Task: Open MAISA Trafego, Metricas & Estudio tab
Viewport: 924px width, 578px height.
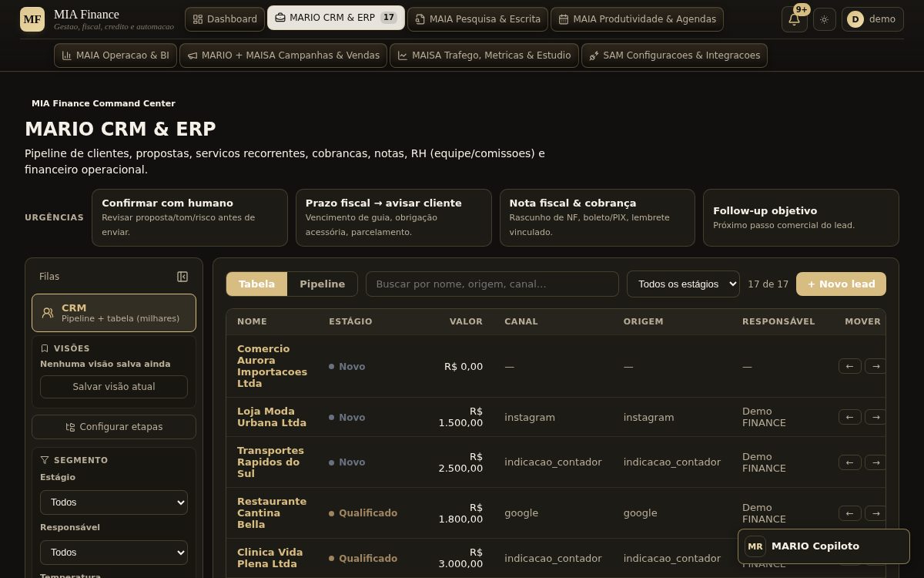Action: point(484,55)
